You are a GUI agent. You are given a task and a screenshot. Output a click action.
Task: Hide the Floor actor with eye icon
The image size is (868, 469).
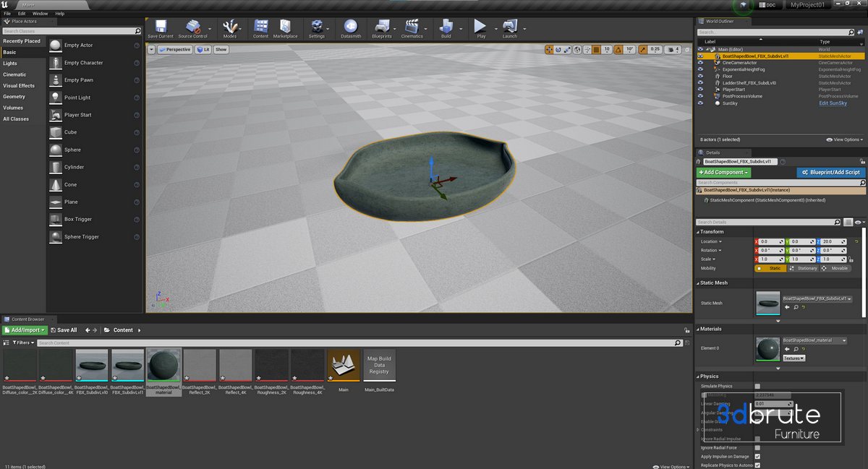coord(700,76)
